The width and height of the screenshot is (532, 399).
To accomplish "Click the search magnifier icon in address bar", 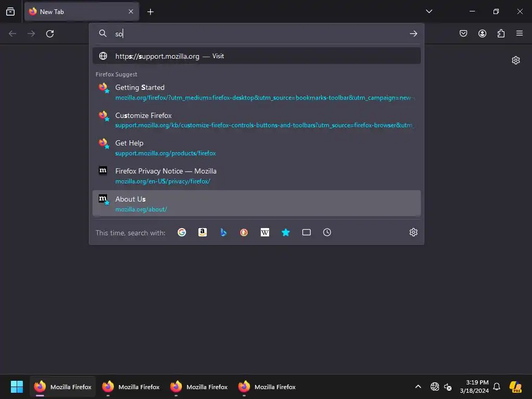I will pos(103,33).
